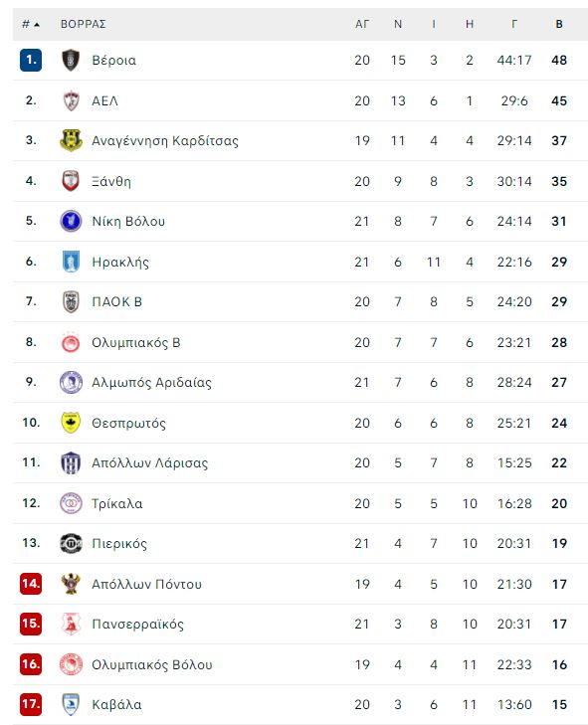Viewport: 588px width, 725px height.
Task: Click the red 14. relegation position badge
Action: (31, 584)
